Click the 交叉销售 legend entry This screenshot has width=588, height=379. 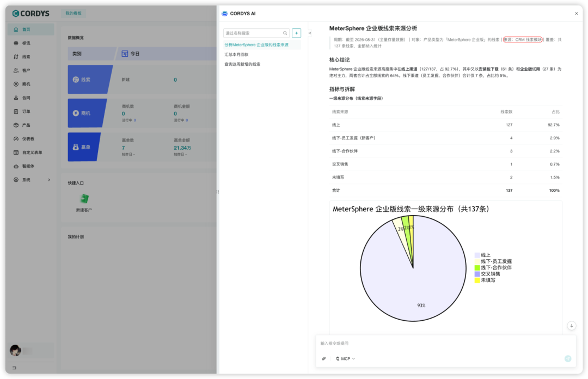pos(487,274)
